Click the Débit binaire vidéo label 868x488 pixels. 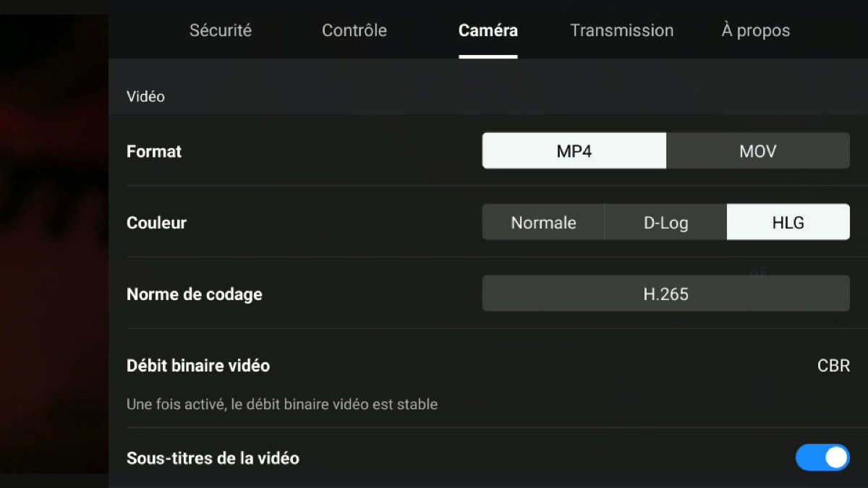pos(198,366)
